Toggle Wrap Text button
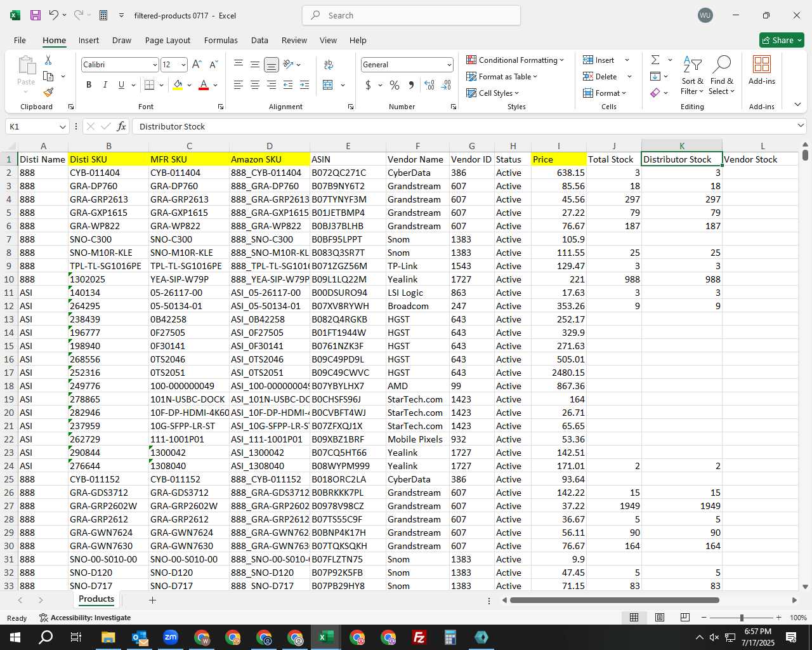Screen dimensions: 812x650 (x=329, y=65)
